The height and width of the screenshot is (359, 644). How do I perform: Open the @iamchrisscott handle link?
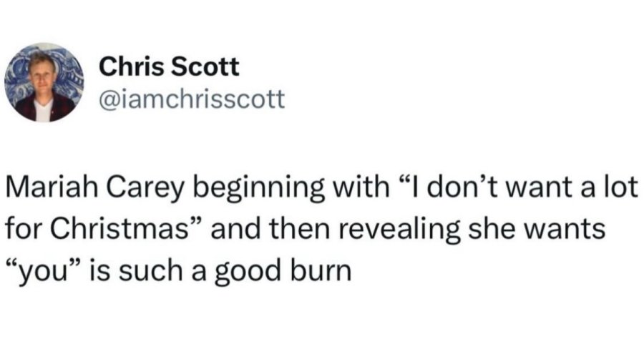pos(192,99)
